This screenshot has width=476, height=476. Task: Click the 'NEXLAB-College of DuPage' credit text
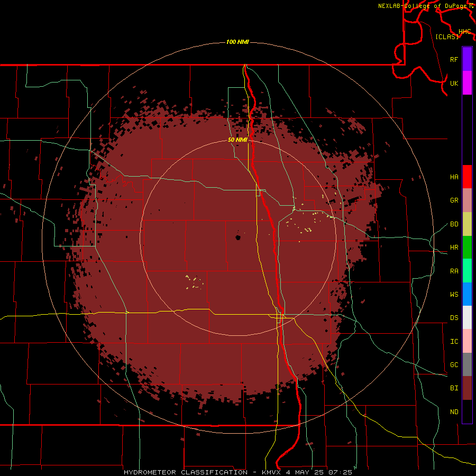[x=422, y=6]
